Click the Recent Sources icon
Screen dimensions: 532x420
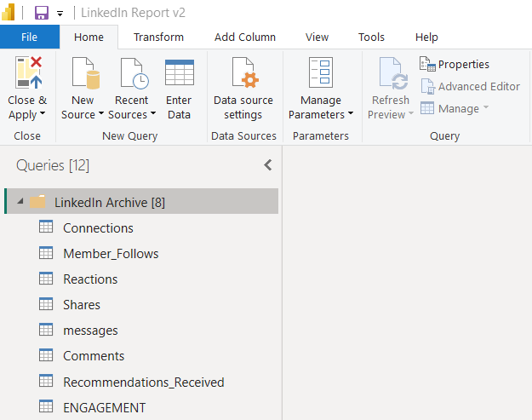click(134, 73)
